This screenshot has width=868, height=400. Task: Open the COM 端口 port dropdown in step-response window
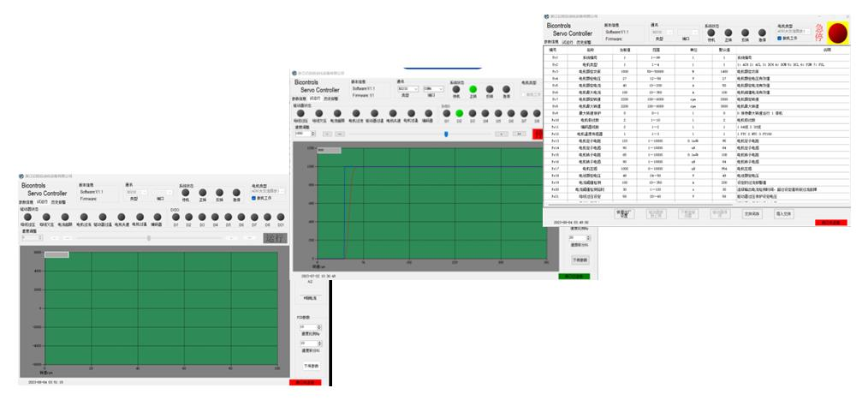pos(433,88)
